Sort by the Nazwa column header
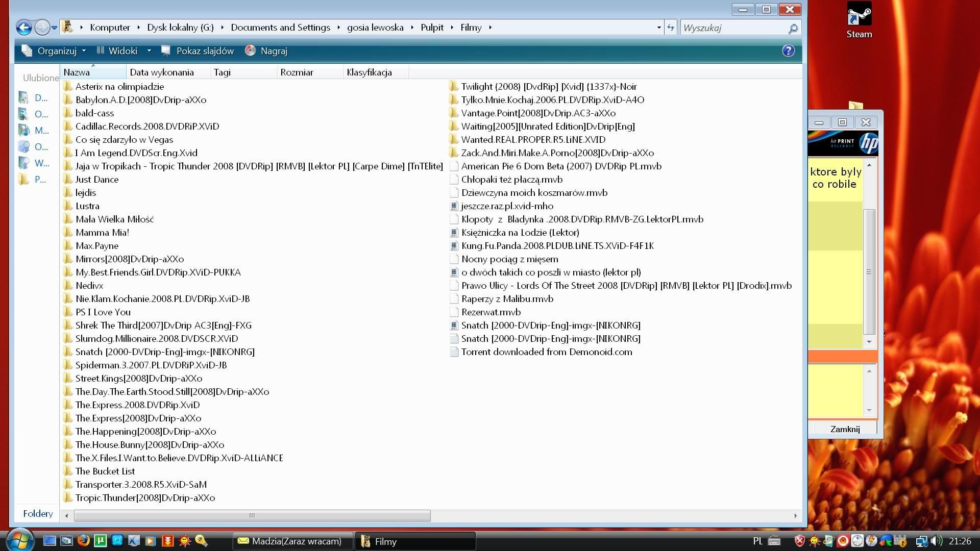The image size is (980, 551). [x=93, y=72]
